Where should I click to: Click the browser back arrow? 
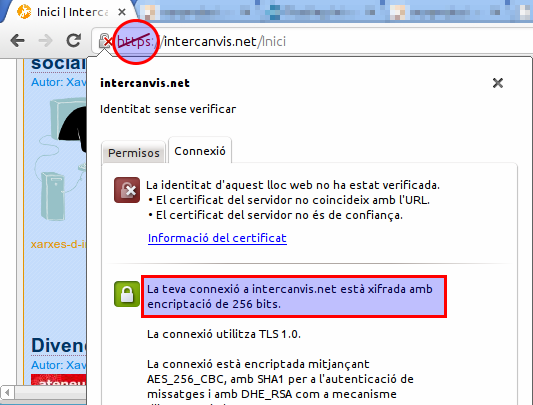click(17, 41)
